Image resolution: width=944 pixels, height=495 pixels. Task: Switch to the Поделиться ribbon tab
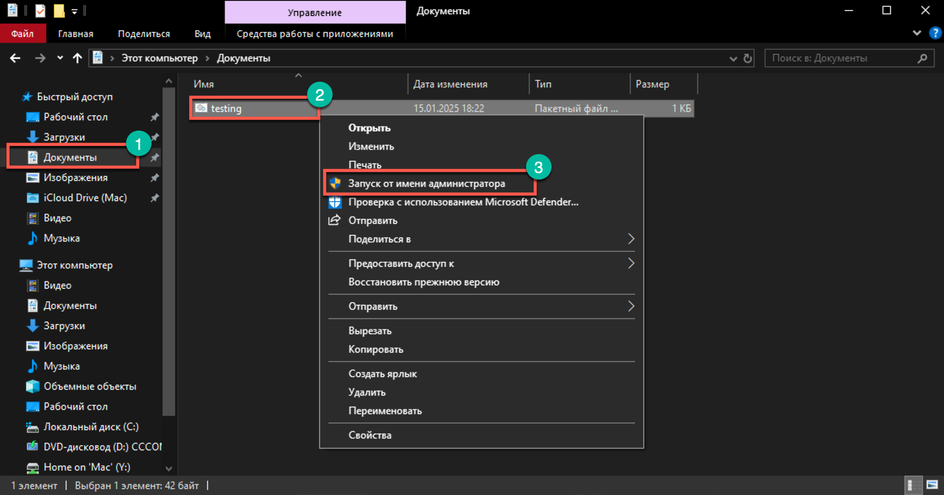coord(144,34)
